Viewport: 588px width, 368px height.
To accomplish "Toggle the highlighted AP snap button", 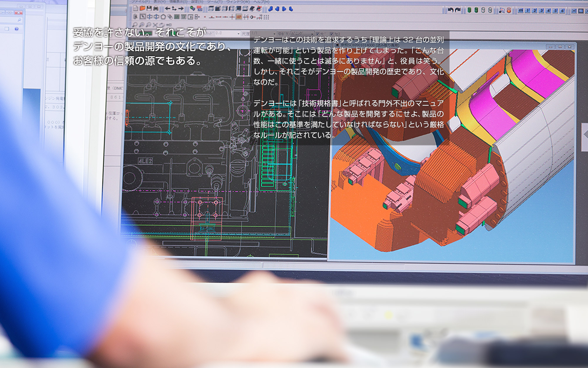I will coord(239,17).
